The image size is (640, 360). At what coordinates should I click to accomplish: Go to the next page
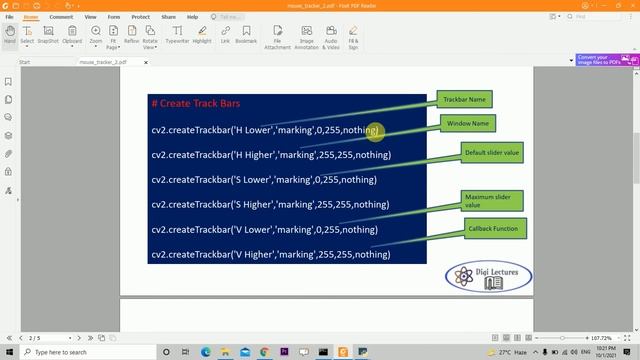pos(79,338)
